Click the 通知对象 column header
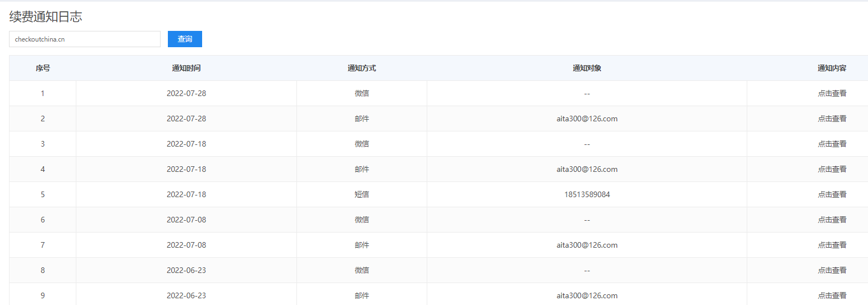The width and height of the screenshot is (868, 305). click(x=587, y=69)
